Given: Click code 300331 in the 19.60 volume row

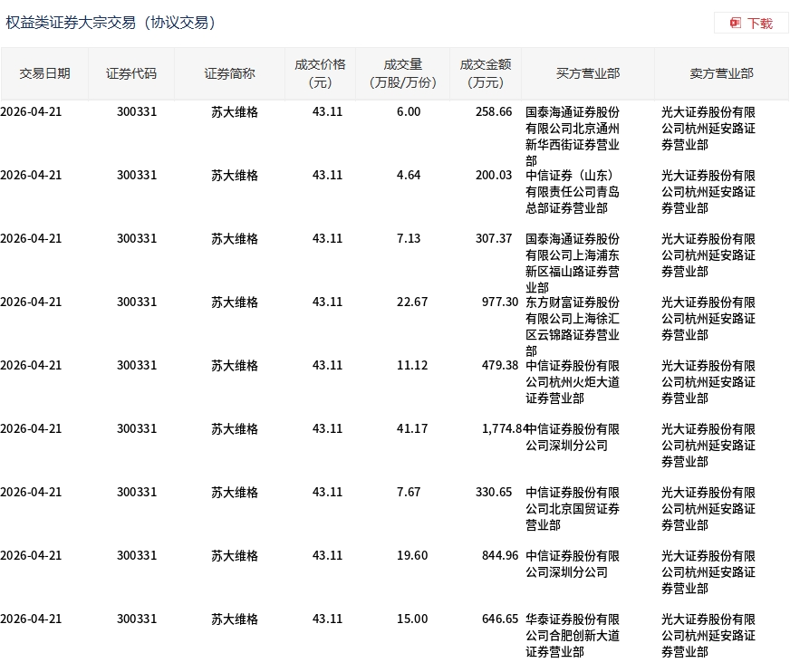Looking at the screenshot, I should click(x=137, y=556).
